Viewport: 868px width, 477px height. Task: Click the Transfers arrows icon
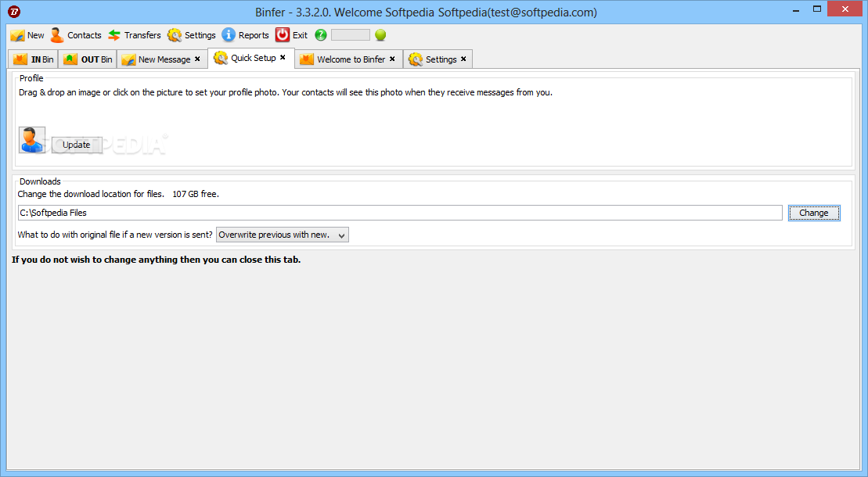click(114, 35)
